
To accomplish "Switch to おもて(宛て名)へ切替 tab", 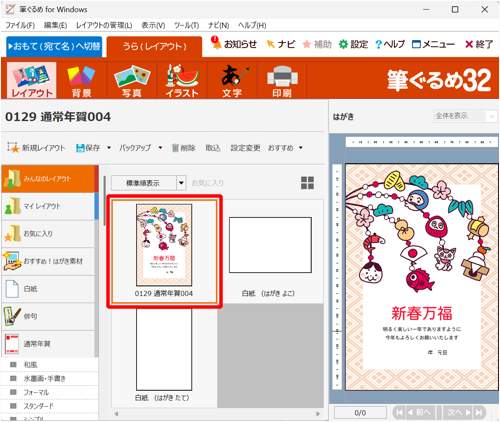I will [x=54, y=46].
